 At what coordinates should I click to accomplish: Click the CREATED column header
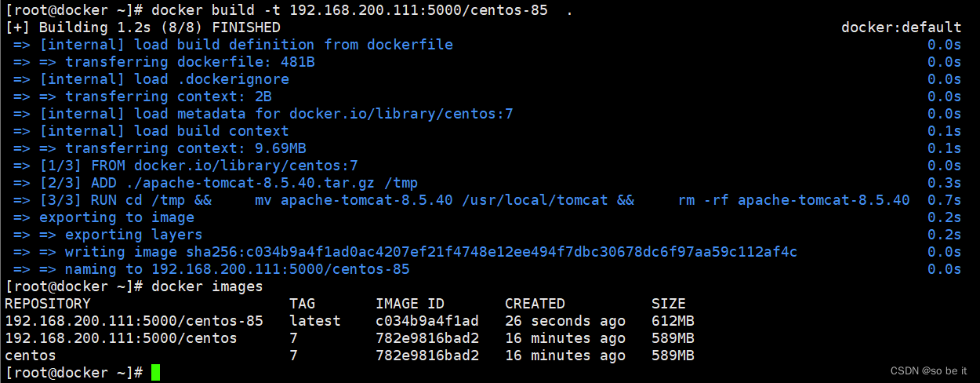535,304
